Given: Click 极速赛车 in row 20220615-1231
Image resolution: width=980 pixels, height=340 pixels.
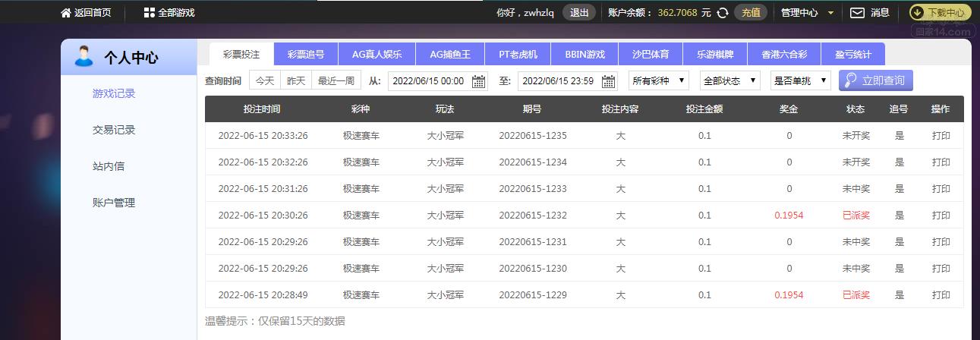Looking at the screenshot, I should point(361,242).
